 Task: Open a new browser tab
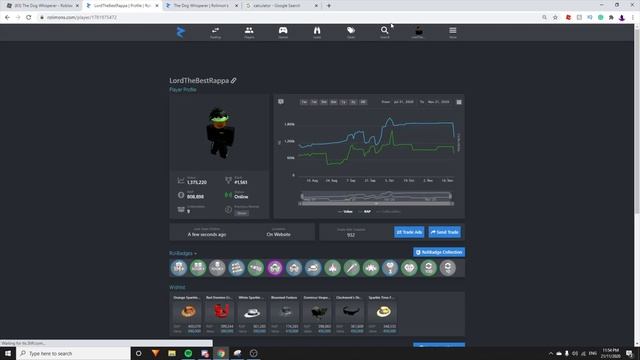[329, 6]
